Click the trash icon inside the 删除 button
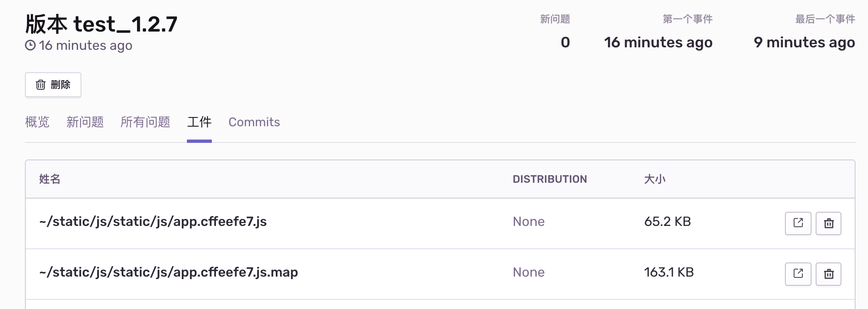This screenshot has height=309, width=868. pos(40,85)
